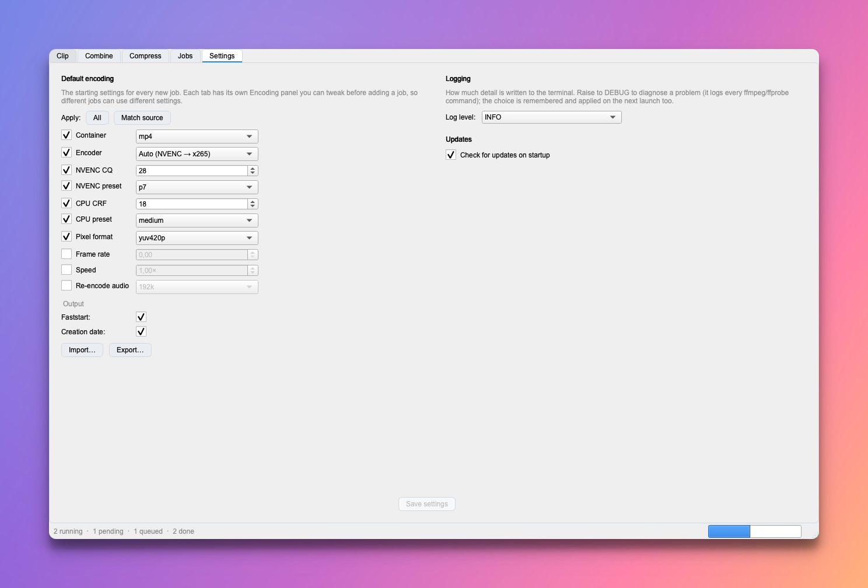Screen dimensions: 868x588
Task: Toggle the Creation date checkbox
Action: 141,331
